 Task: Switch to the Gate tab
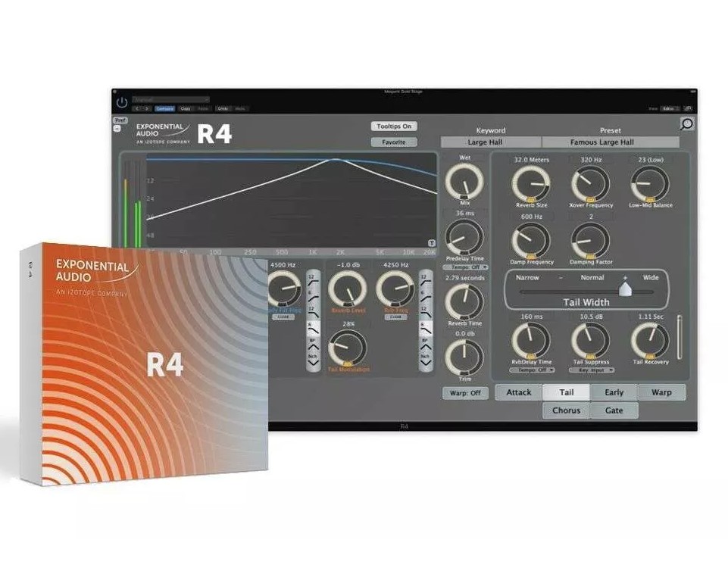(614, 410)
